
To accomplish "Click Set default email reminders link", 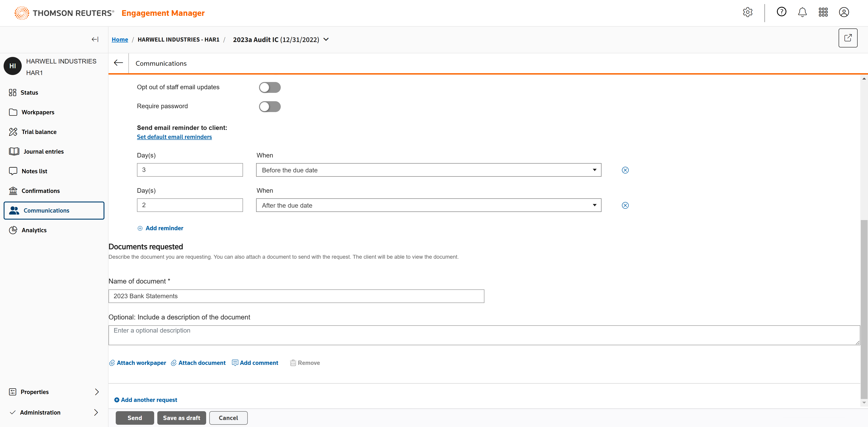I will [174, 137].
